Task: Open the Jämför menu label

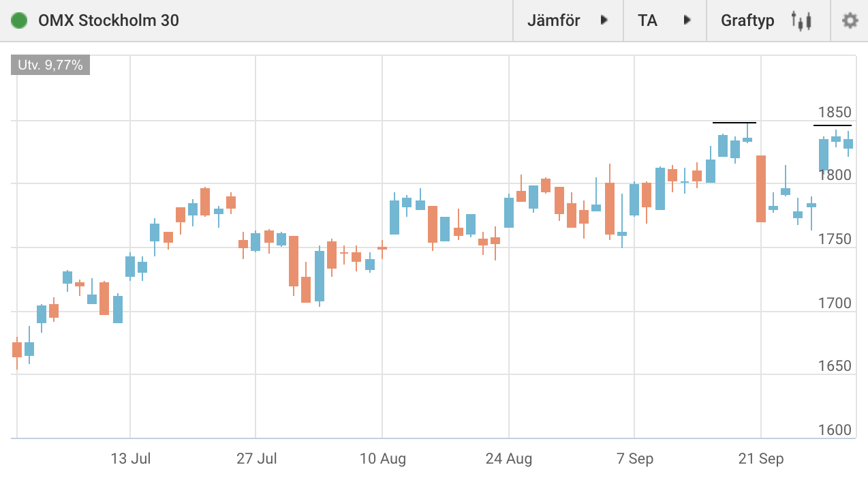Action: [x=553, y=20]
